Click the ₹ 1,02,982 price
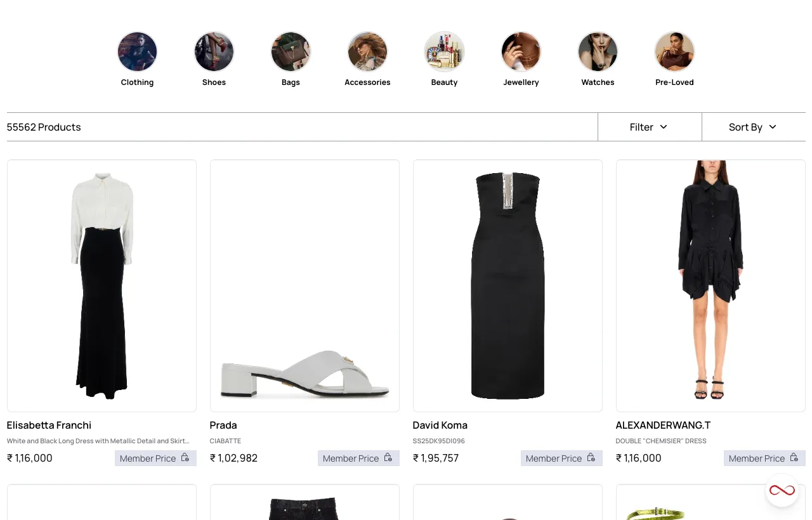This screenshot has height=520, width=812. (x=233, y=458)
